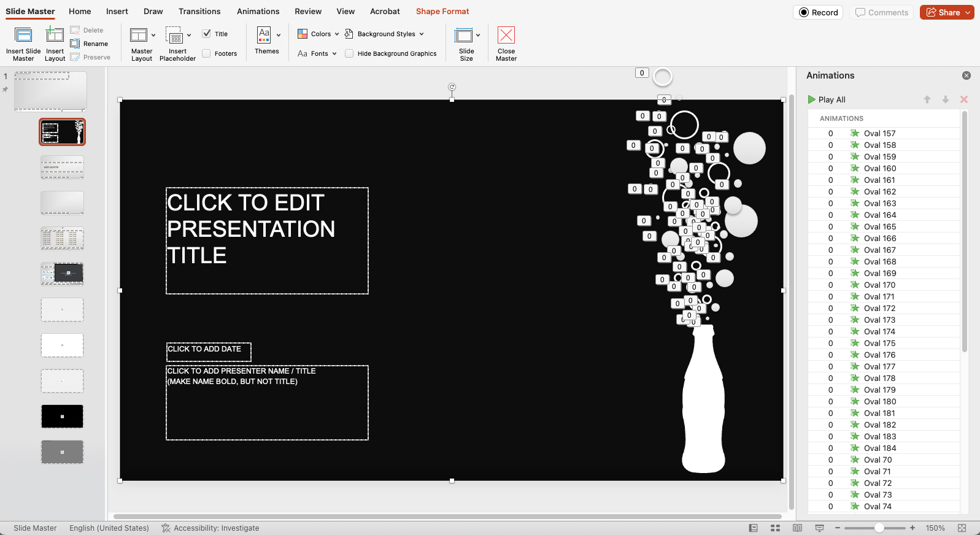This screenshot has height=535, width=980.
Task: Click Delete layout in ribbon
Action: pyautogui.click(x=87, y=30)
